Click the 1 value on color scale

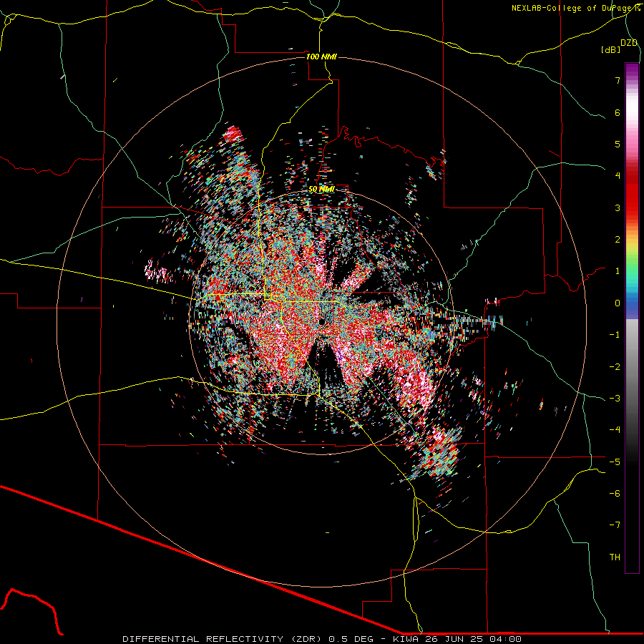coord(618,271)
